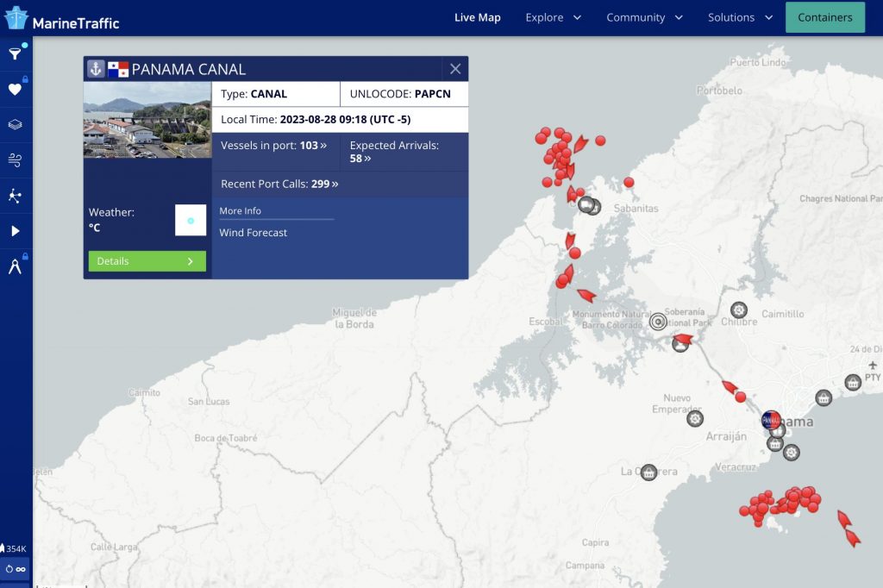Click the target marker at Barro Colorado

pyautogui.click(x=658, y=322)
